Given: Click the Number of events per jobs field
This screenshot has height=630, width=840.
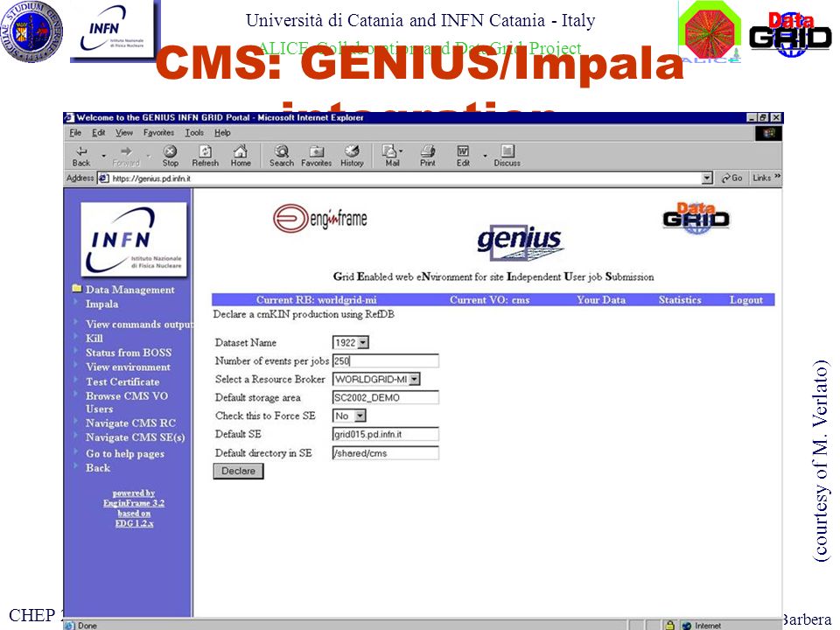Looking at the screenshot, I should pos(386,361).
